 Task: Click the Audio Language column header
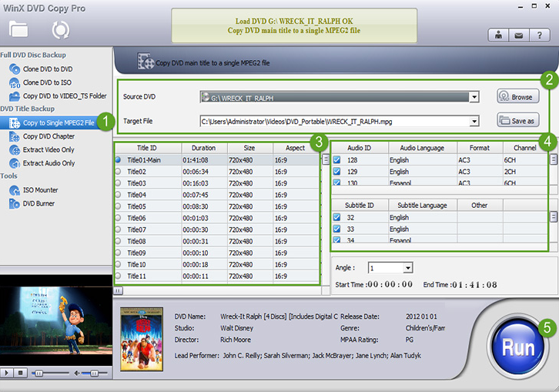[x=423, y=148]
